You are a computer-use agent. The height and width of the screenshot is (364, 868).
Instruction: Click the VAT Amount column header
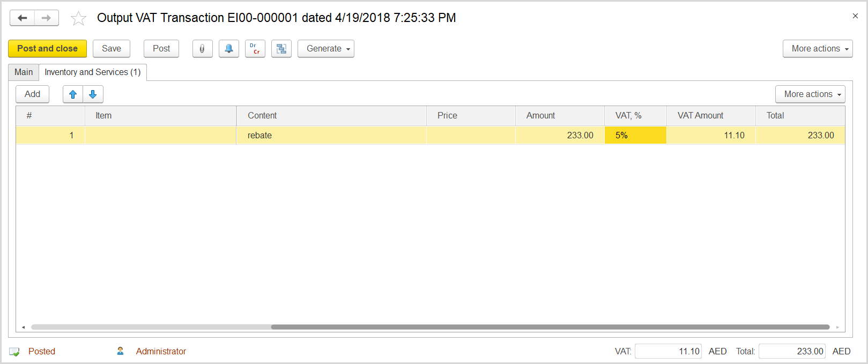click(x=711, y=116)
